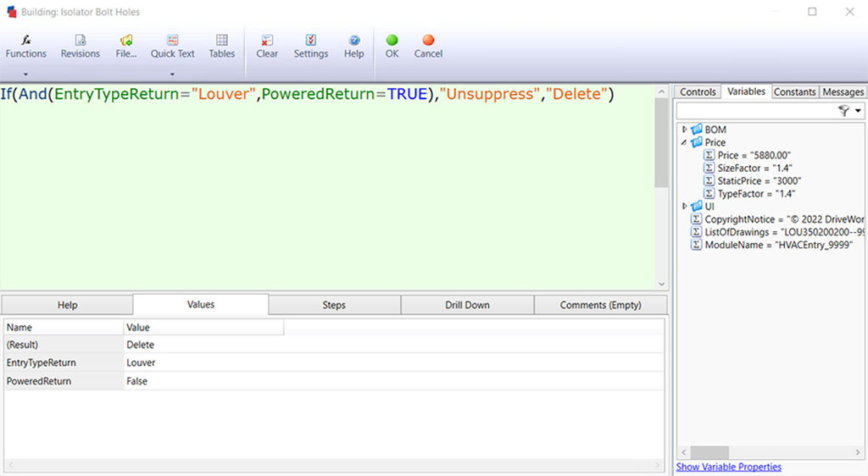This screenshot has width=868, height=476.
Task: Open the Drill Down tab
Action: pyautogui.click(x=467, y=305)
